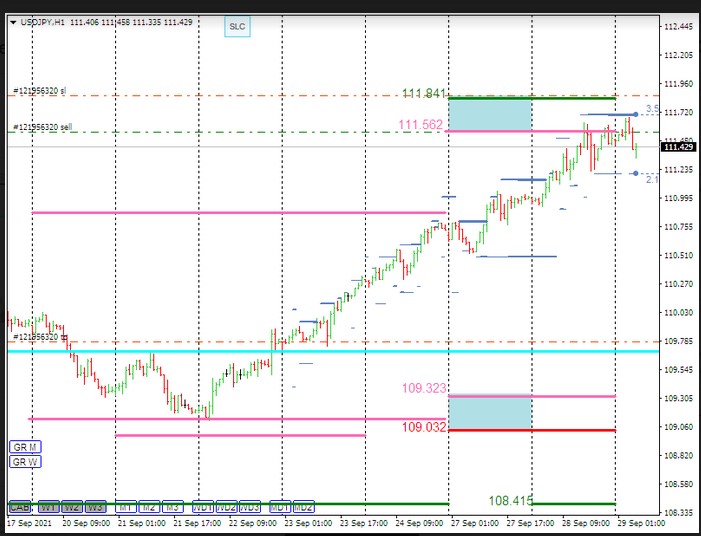Turn off the W3 level button
Viewport: 701px width, 536px height.
point(95,507)
